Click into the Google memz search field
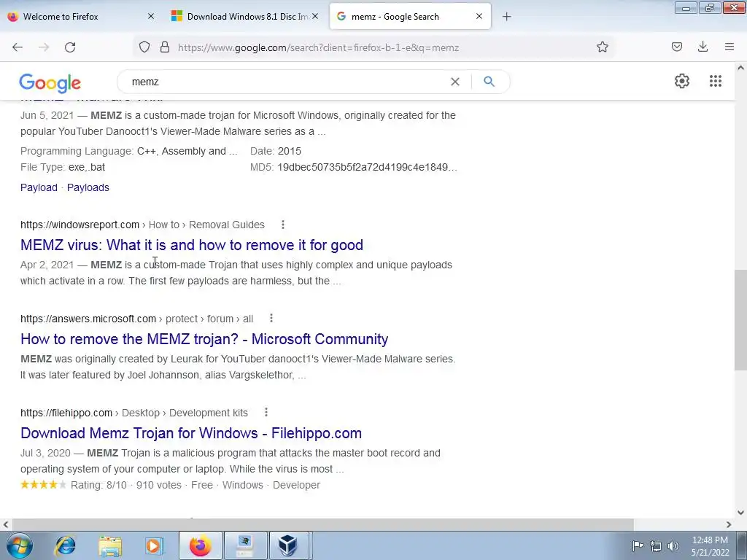Image resolution: width=747 pixels, height=560 pixels. (x=286, y=82)
